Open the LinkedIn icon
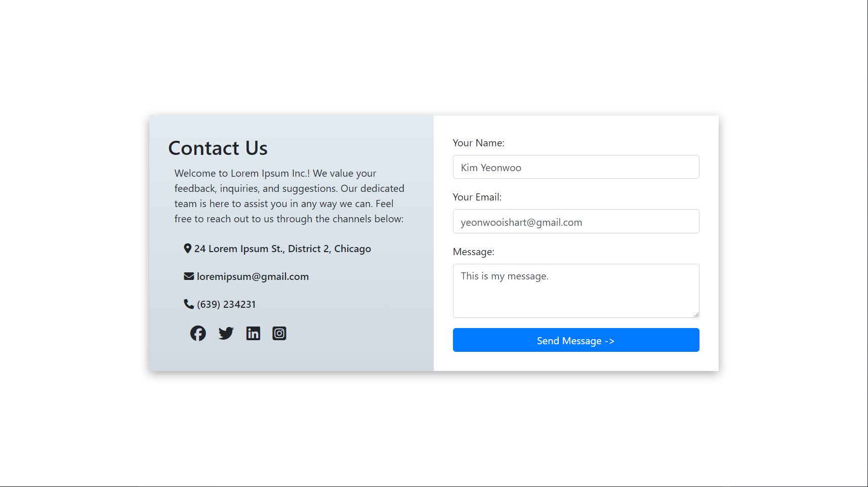This screenshot has height=487, width=868. click(x=253, y=333)
